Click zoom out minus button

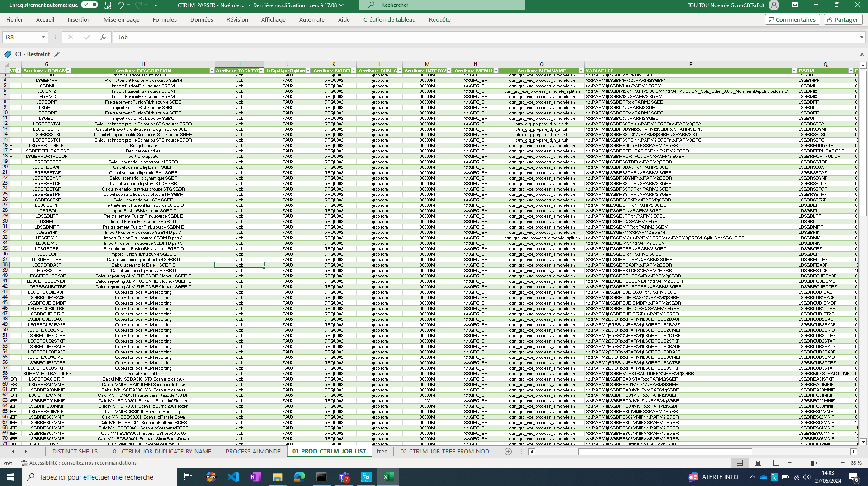pyautogui.click(x=790, y=463)
